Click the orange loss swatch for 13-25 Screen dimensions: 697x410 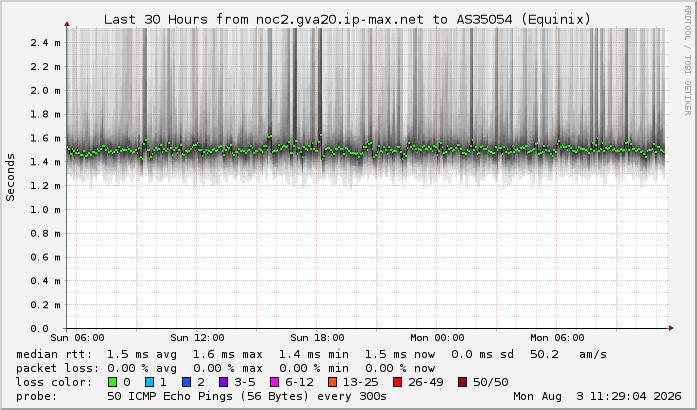point(332,382)
